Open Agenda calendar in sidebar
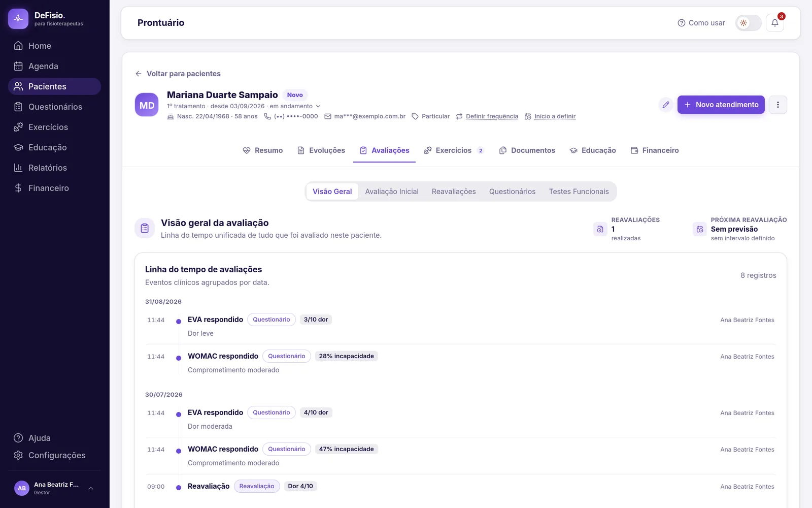 [x=54, y=66]
